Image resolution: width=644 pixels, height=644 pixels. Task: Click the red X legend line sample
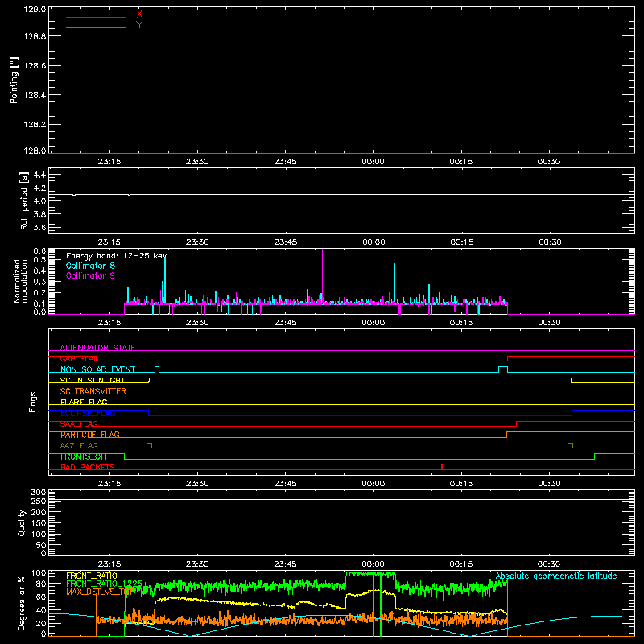pos(96,17)
